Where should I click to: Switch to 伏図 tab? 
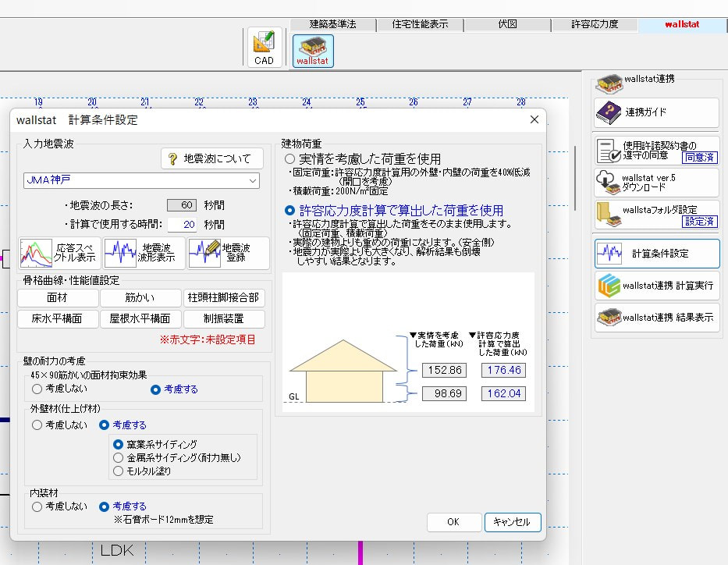coord(507,24)
